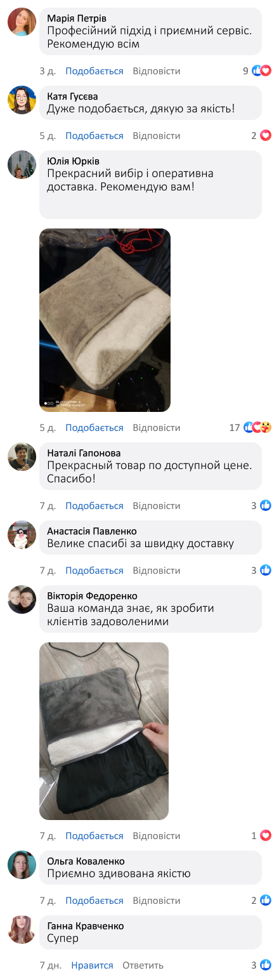Click Ольга Коваленко's avatar
Screen dimensions: 279x980
coord(22,864)
